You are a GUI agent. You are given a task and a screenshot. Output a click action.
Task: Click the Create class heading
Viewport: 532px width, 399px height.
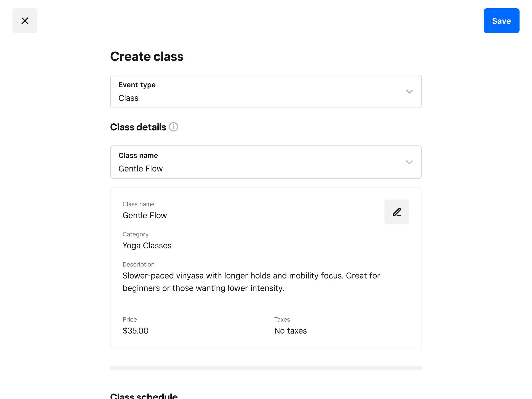147,56
